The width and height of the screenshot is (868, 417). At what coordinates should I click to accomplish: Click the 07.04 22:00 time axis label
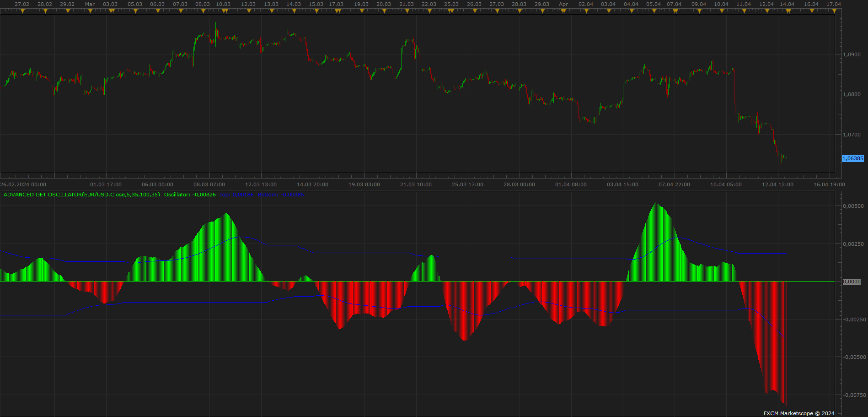click(x=674, y=184)
